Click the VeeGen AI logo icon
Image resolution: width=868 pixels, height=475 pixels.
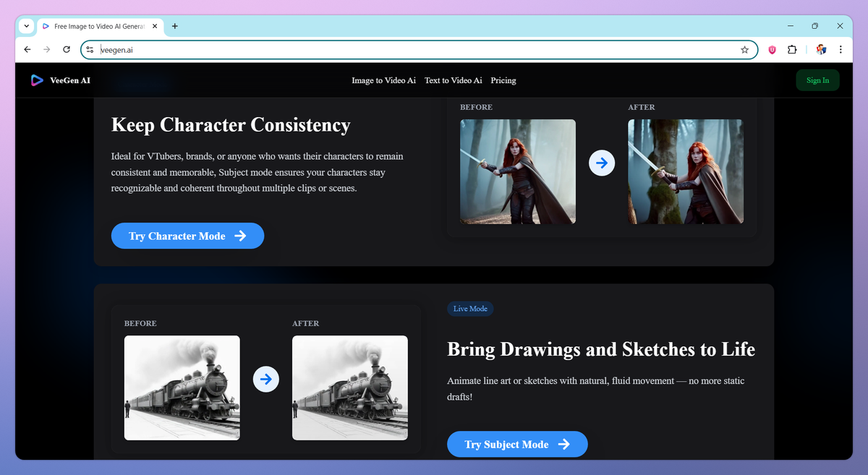point(37,80)
